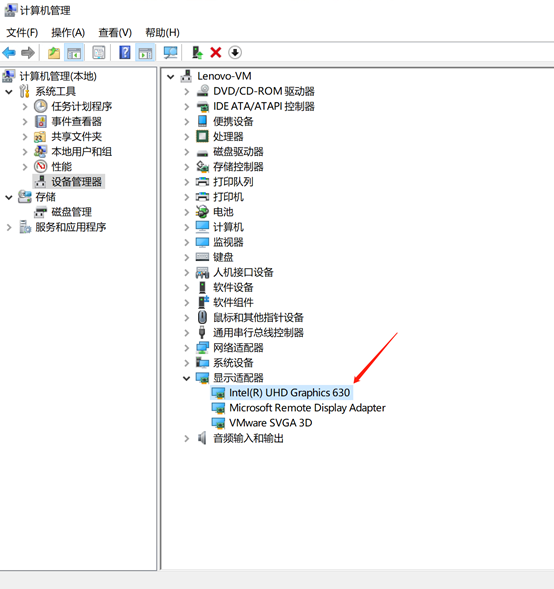Select Intel(R) UHD Graphics 630 device
Viewport: 554px width, 589px height.
click(290, 393)
